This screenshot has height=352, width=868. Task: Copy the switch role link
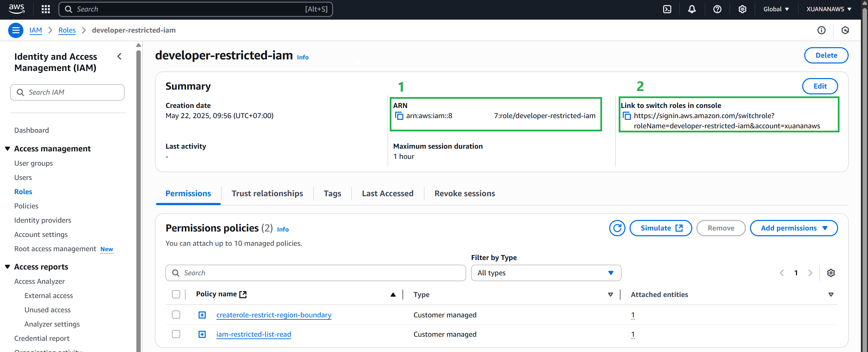point(627,116)
